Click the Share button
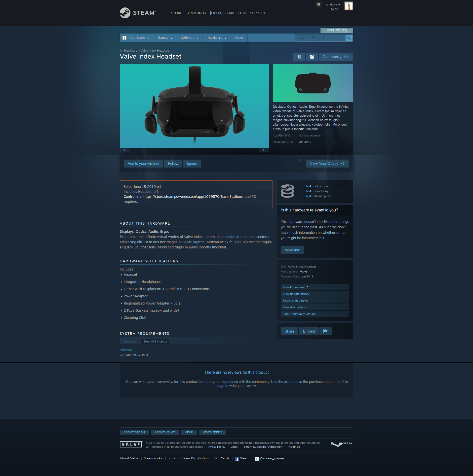This screenshot has width=473, height=476. pos(289,331)
